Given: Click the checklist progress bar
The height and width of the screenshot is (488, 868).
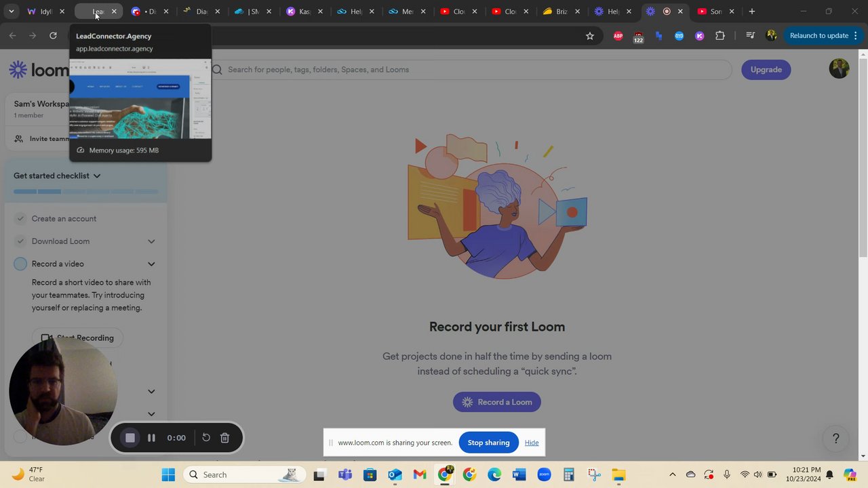Looking at the screenshot, I should 86,192.
